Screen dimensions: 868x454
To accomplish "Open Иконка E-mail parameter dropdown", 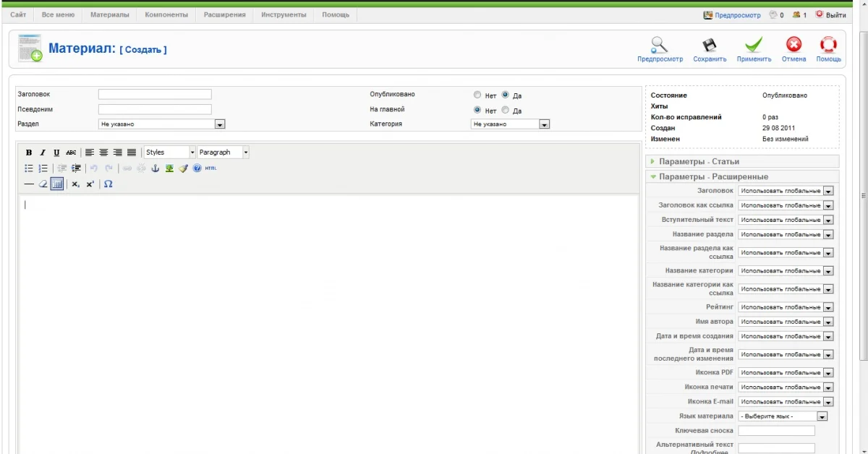I will 786,402.
